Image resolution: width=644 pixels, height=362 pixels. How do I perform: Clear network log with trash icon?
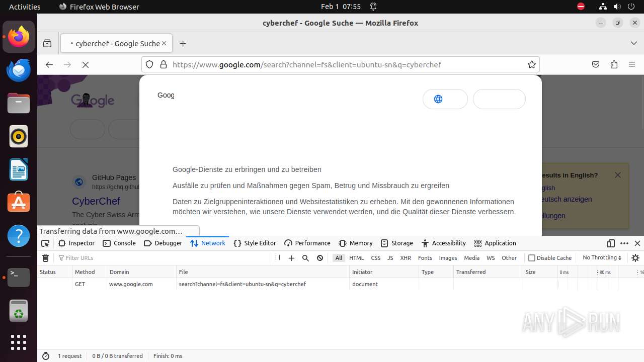(x=45, y=258)
